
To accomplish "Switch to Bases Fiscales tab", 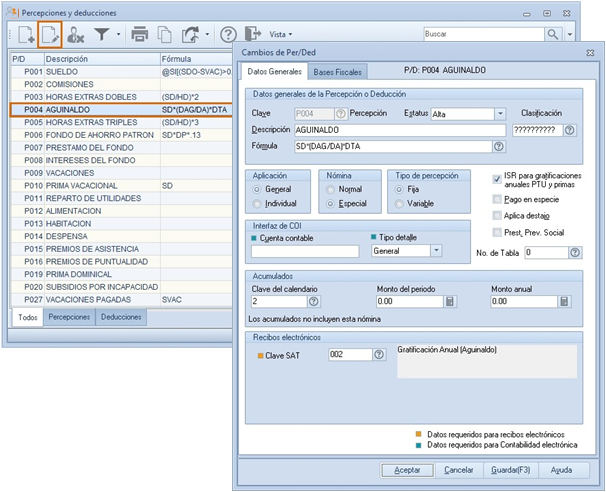I will 337,72.
